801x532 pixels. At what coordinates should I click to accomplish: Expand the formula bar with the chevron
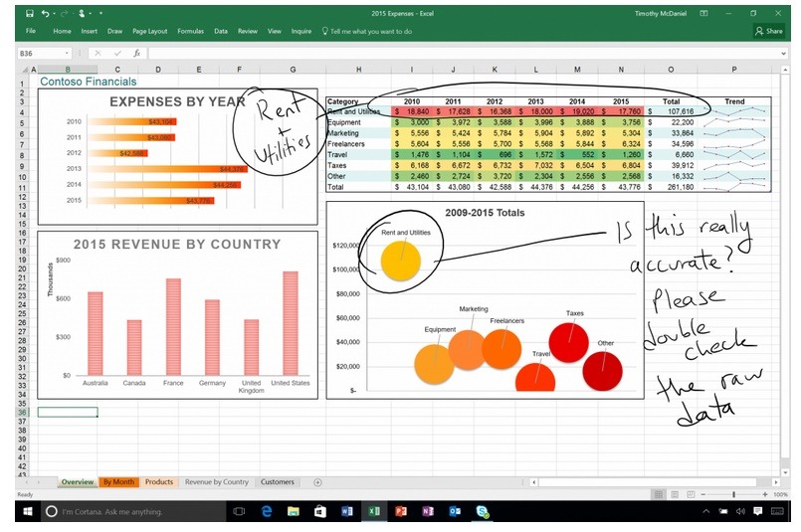pyautogui.click(x=783, y=53)
